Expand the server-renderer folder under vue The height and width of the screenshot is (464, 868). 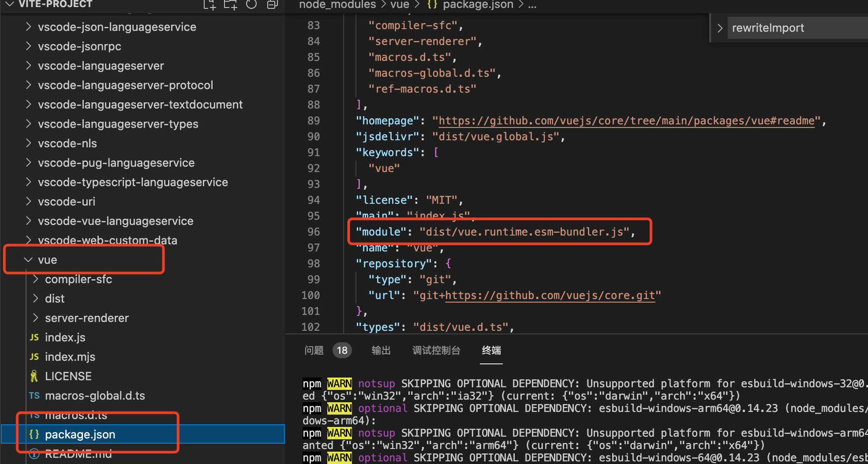tap(36, 318)
